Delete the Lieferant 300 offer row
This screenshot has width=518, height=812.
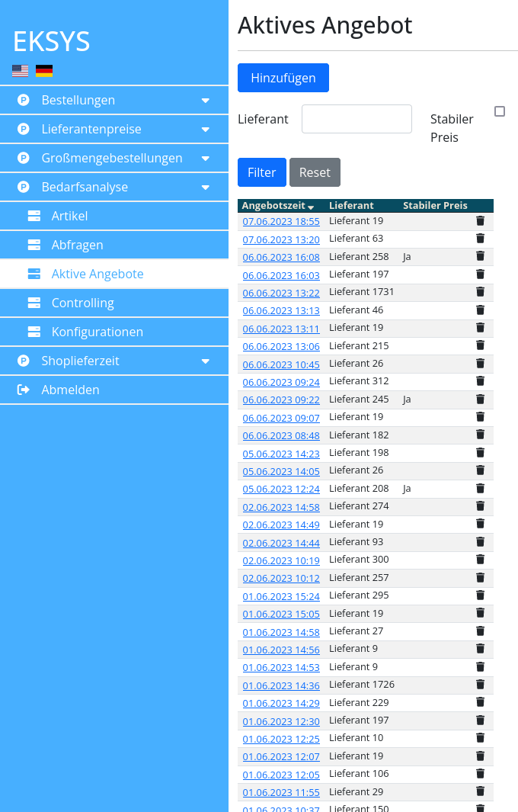(480, 560)
